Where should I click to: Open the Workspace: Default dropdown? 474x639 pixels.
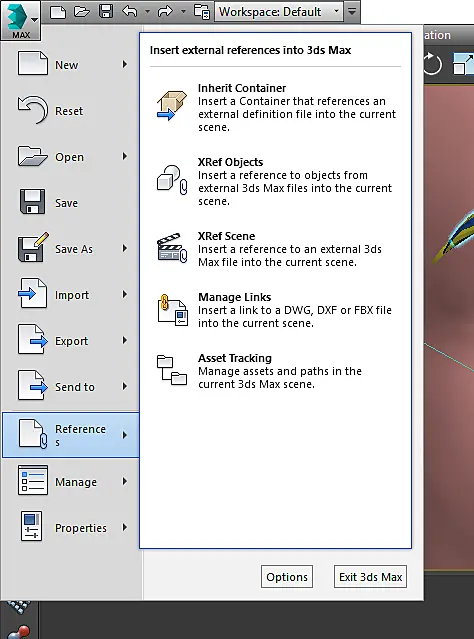(x=279, y=12)
